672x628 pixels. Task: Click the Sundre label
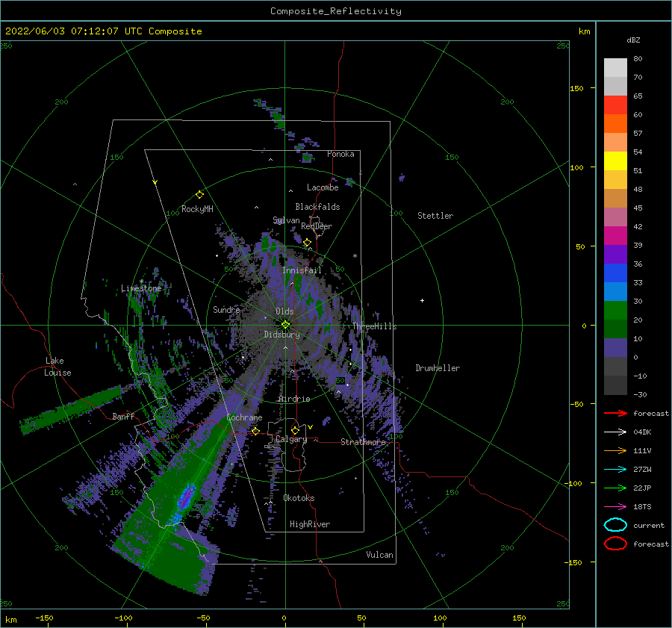(226, 309)
